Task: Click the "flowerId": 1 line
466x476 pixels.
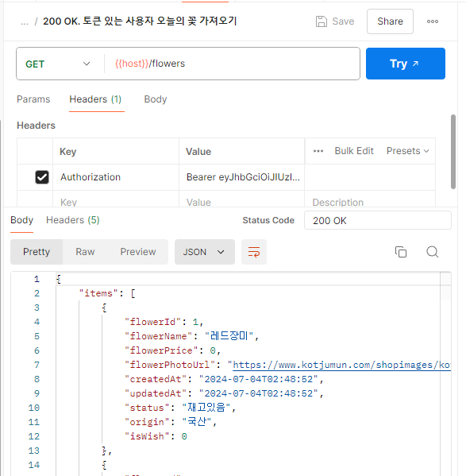Action: (164, 322)
